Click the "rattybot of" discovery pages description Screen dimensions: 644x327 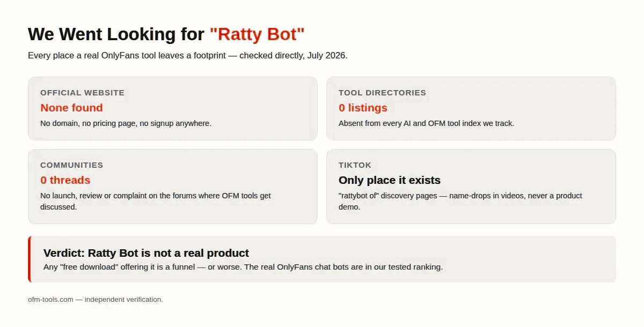[x=460, y=201]
